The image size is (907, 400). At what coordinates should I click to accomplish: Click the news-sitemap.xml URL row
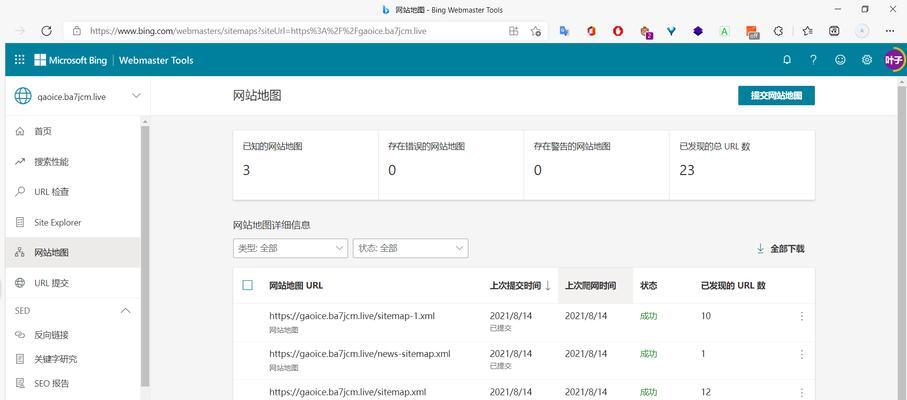[x=360, y=353]
